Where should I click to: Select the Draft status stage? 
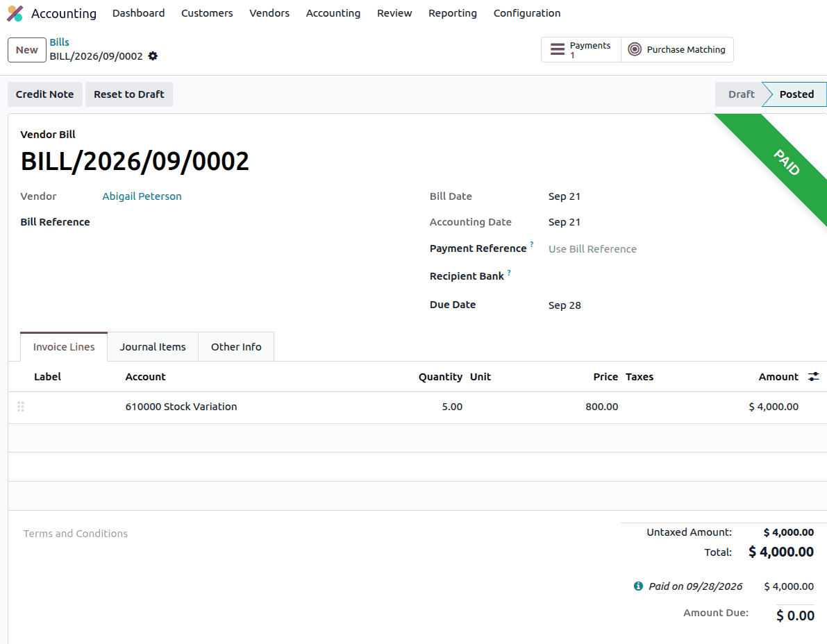pyautogui.click(x=741, y=94)
